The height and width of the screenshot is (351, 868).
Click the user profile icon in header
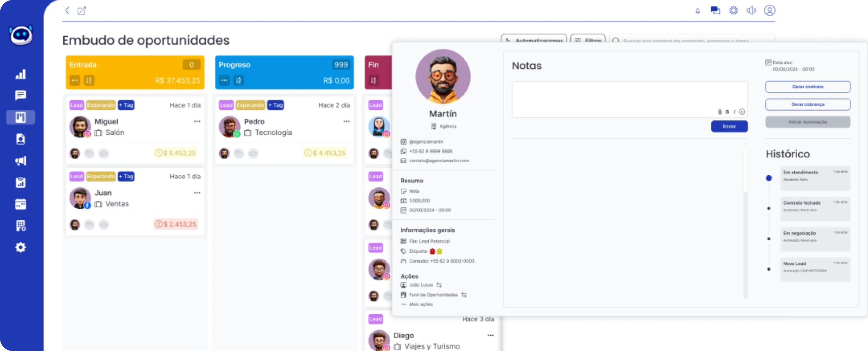pyautogui.click(x=770, y=10)
